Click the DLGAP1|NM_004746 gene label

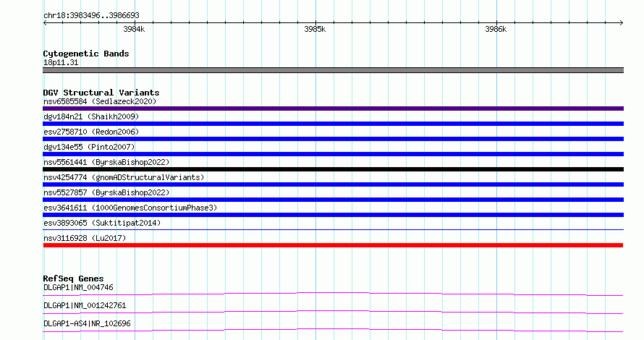click(x=78, y=287)
